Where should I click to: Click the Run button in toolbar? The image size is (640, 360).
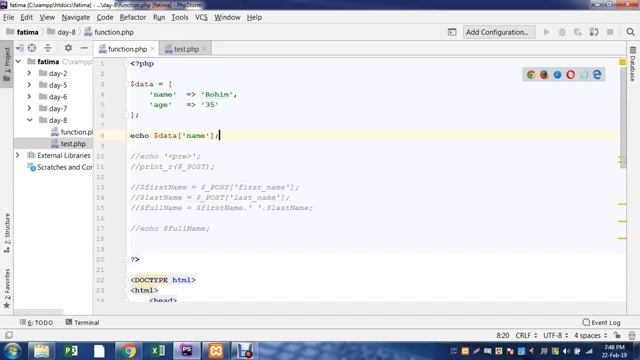coord(546,32)
